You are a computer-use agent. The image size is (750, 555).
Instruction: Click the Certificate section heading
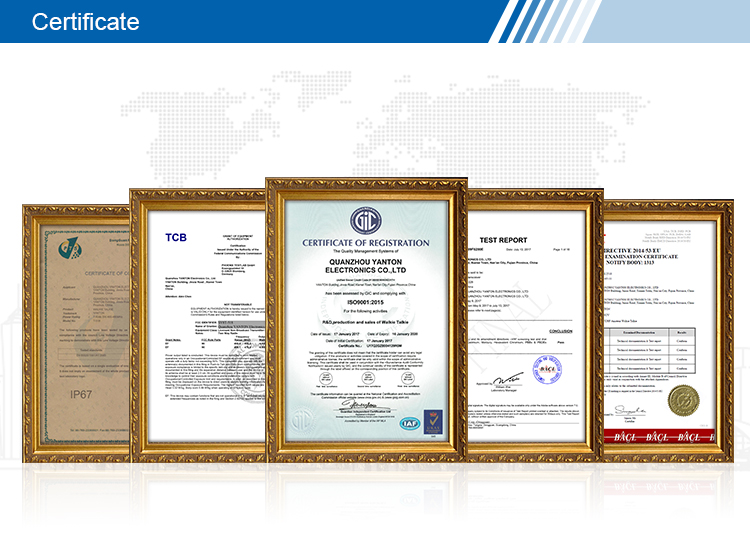coord(86,22)
